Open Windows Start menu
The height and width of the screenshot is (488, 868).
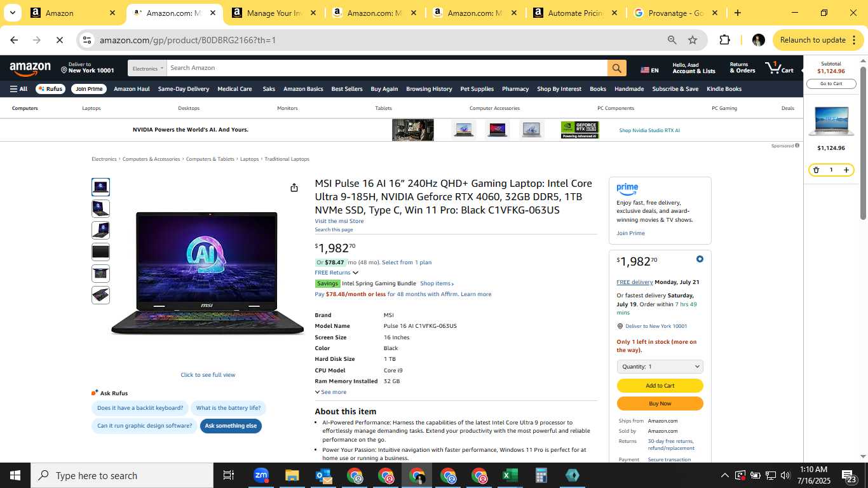(15, 475)
